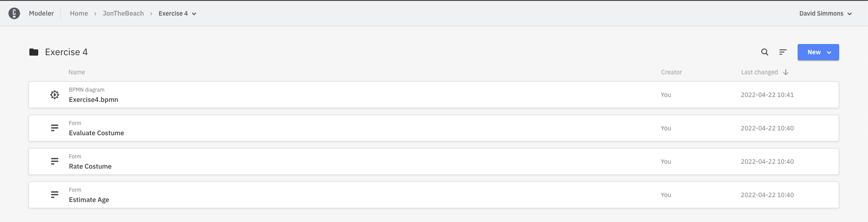Click the Rate Costume form icon
The image size is (868, 222).
(x=55, y=161)
